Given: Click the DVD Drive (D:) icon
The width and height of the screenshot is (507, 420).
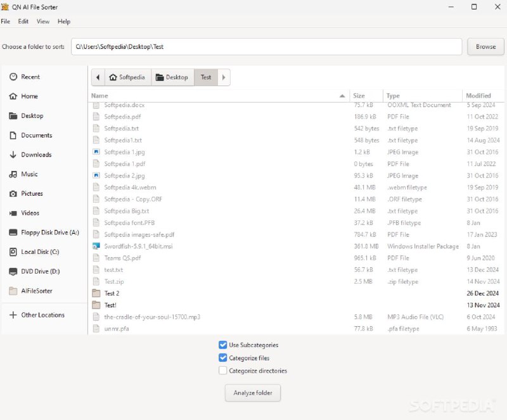Looking at the screenshot, I should tap(13, 271).
